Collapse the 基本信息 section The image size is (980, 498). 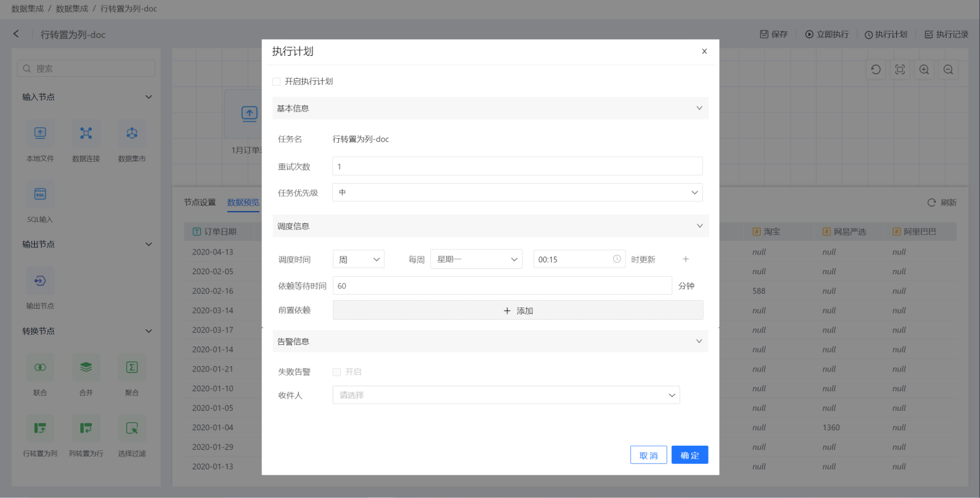click(x=698, y=108)
